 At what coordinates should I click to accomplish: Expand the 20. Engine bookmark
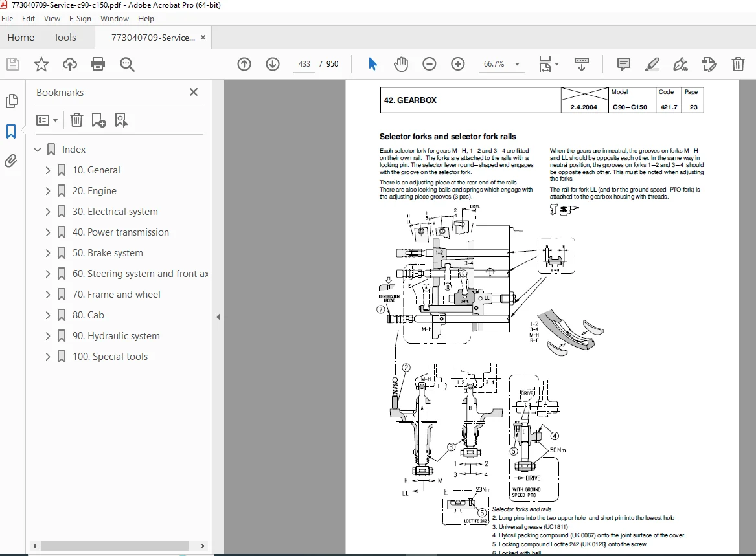48,191
